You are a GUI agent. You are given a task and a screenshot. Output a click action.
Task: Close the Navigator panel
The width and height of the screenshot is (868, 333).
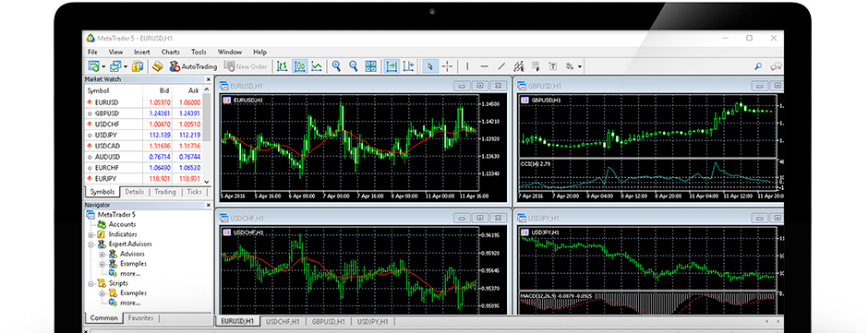[x=208, y=205]
